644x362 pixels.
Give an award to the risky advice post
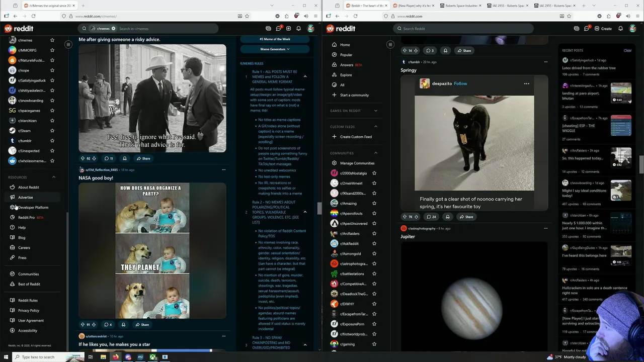125,158
